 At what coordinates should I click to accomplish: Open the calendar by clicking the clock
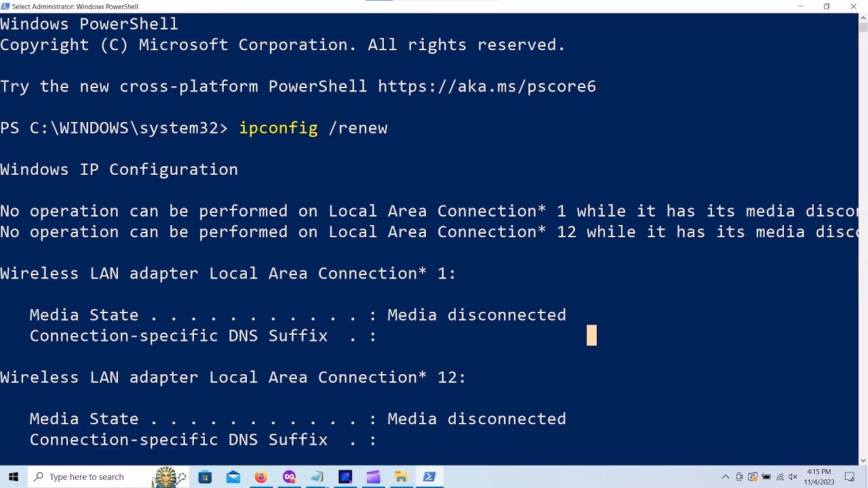(x=818, y=476)
